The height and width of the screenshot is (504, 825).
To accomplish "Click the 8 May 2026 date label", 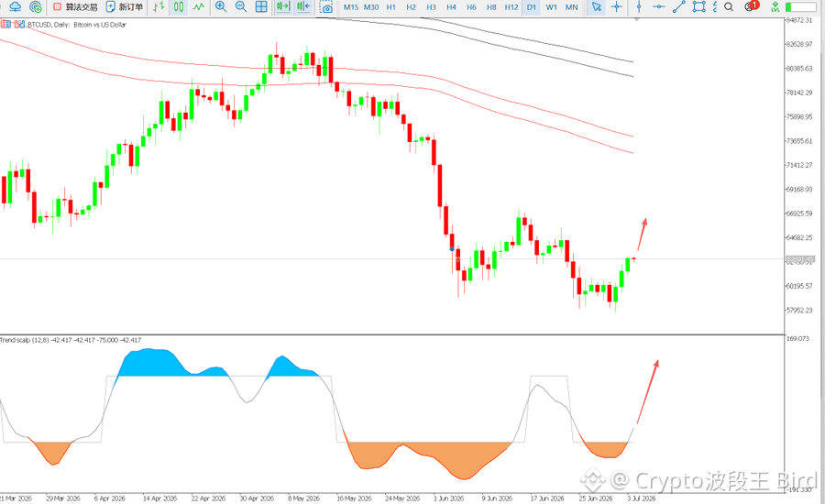I will click(x=303, y=499).
